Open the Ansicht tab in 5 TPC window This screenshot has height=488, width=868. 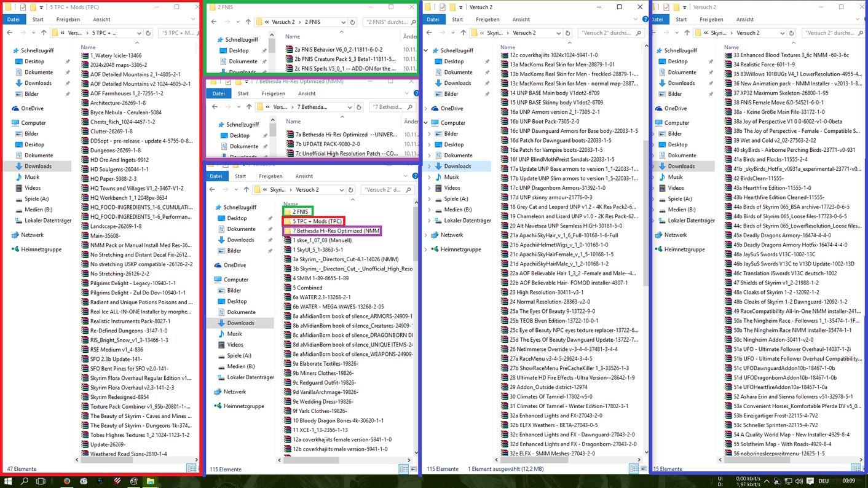click(102, 20)
